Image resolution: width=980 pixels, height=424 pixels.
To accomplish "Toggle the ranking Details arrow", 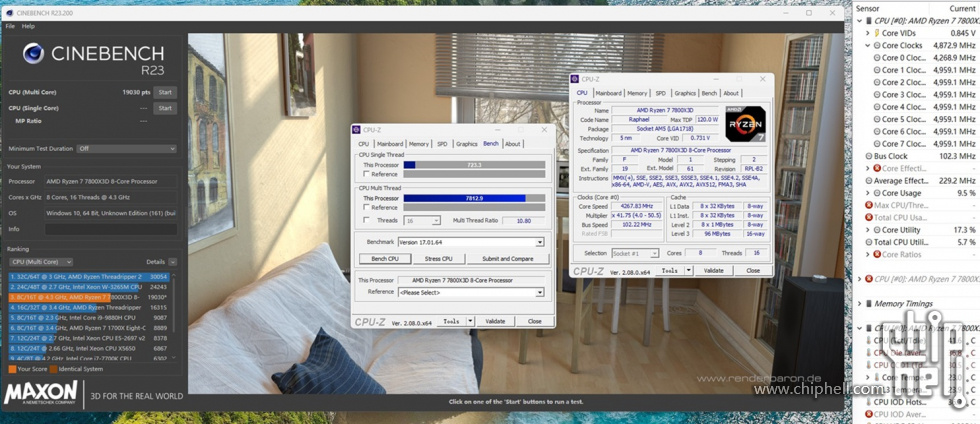I will point(172,262).
